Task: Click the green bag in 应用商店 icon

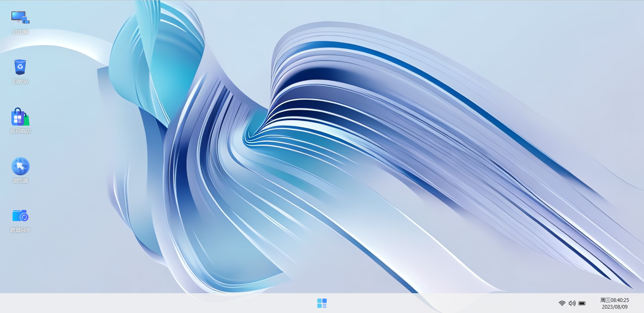Action: pyautogui.click(x=26, y=120)
